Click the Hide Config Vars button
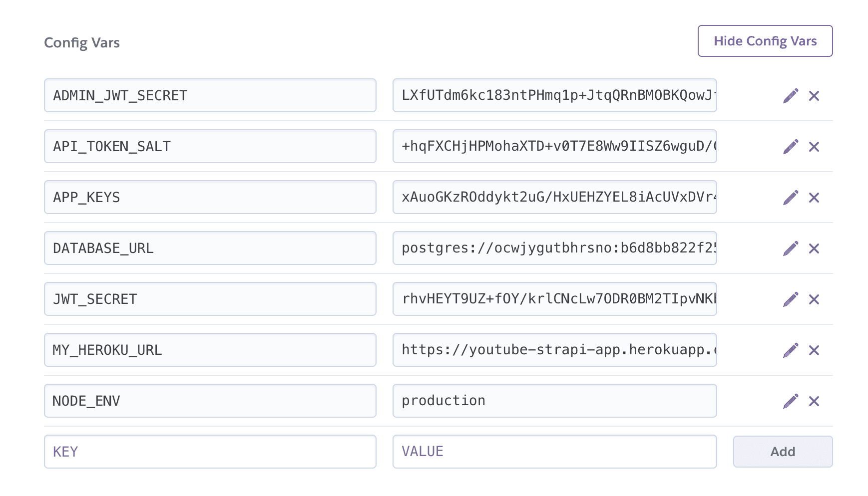 click(765, 41)
